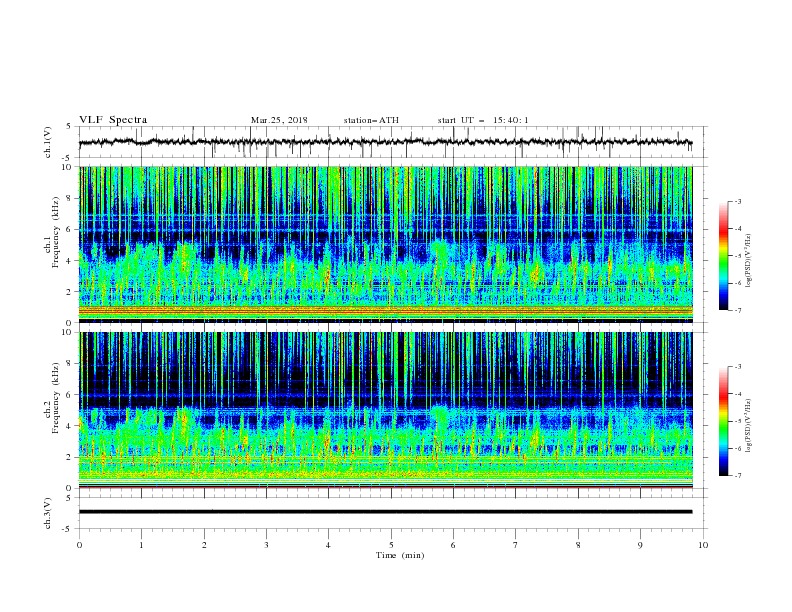
Task: Click time axis tick label "8"
Action: [x=578, y=545]
